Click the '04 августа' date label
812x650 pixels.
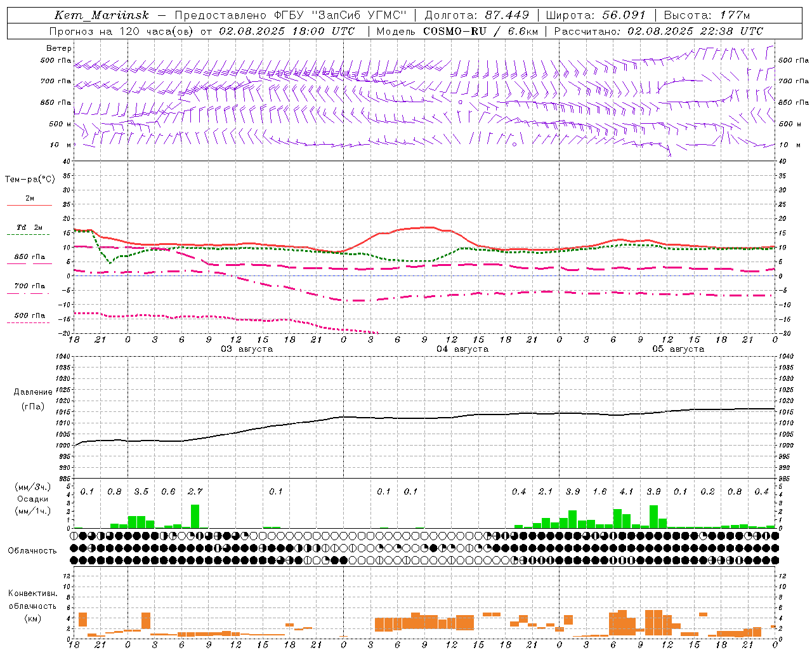(x=462, y=349)
